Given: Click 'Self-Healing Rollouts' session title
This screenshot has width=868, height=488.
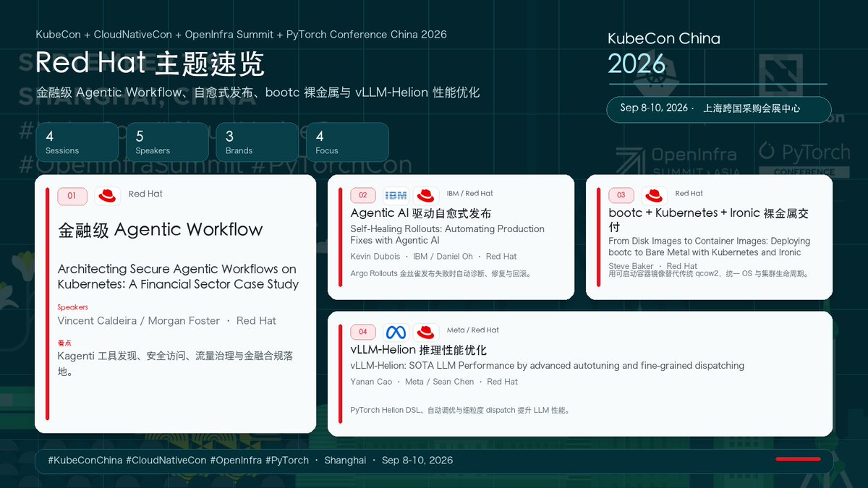Looking at the screenshot, I should [x=447, y=234].
